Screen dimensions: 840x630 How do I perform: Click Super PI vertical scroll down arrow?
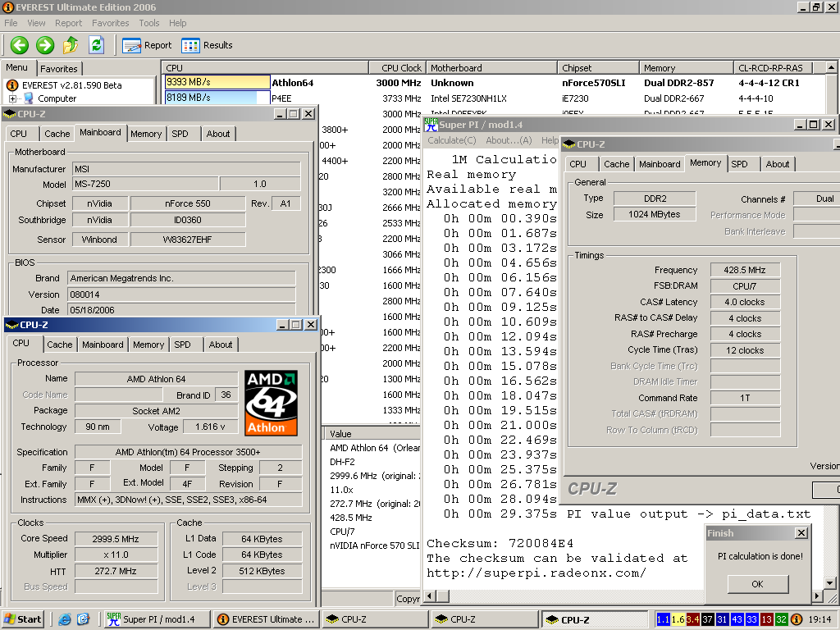coord(830,583)
